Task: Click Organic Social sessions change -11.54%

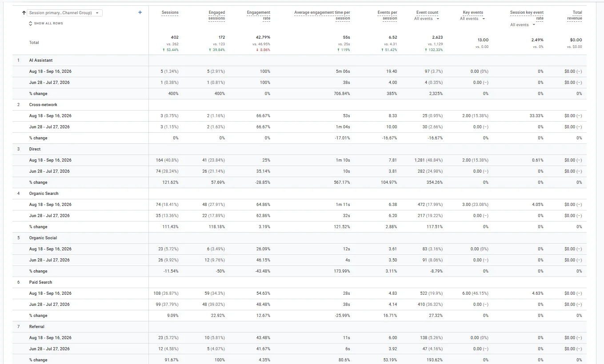Action: point(171,271)
